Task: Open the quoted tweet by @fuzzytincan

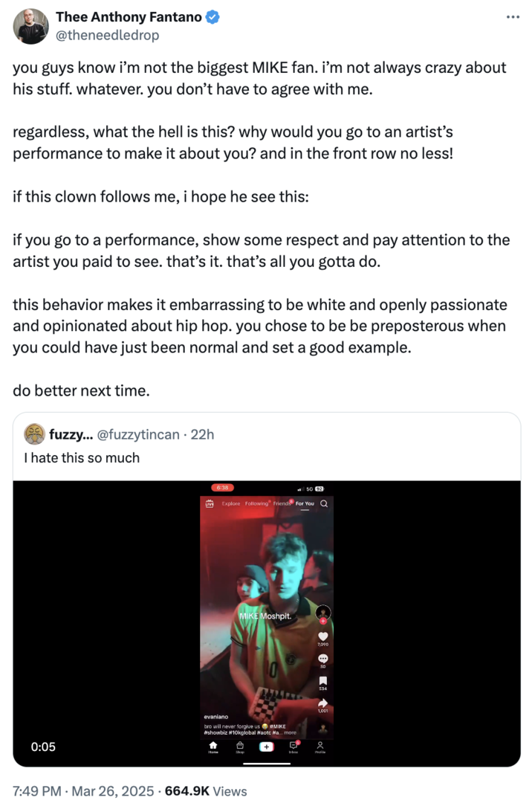Action: [x=266, y=447]
